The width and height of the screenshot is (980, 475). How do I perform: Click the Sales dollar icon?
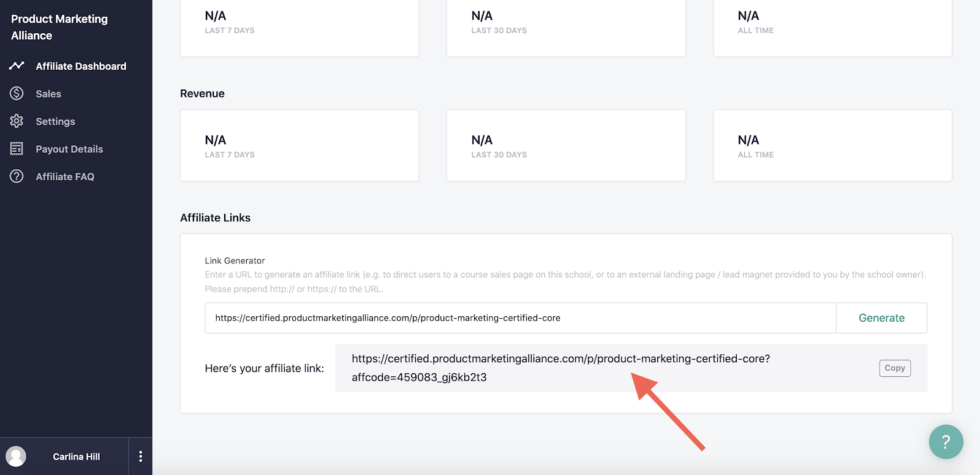pos(17,93)
